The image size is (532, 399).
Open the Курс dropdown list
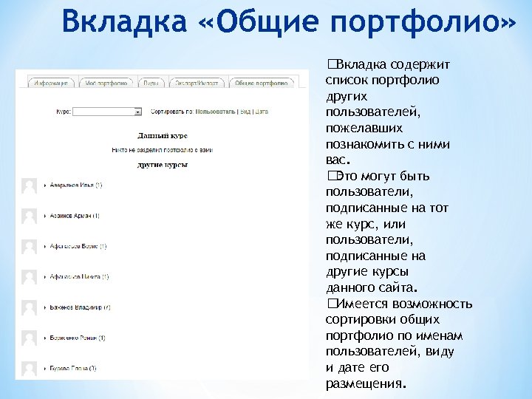(107, 112)
